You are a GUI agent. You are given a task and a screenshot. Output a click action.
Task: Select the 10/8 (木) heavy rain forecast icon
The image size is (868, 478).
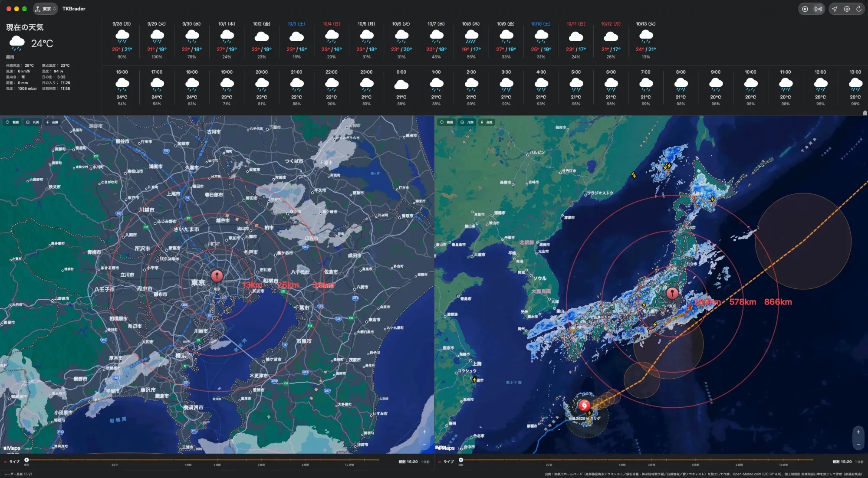point(471,37)
